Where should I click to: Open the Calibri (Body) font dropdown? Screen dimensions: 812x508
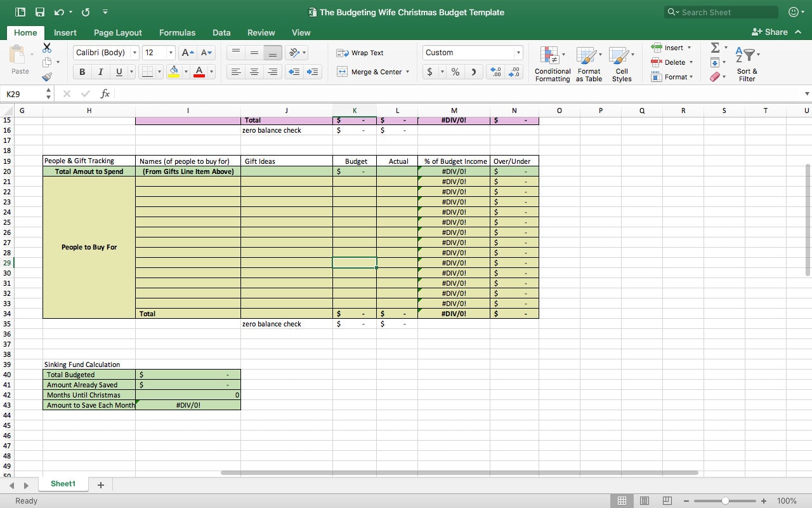click(134, 53)
